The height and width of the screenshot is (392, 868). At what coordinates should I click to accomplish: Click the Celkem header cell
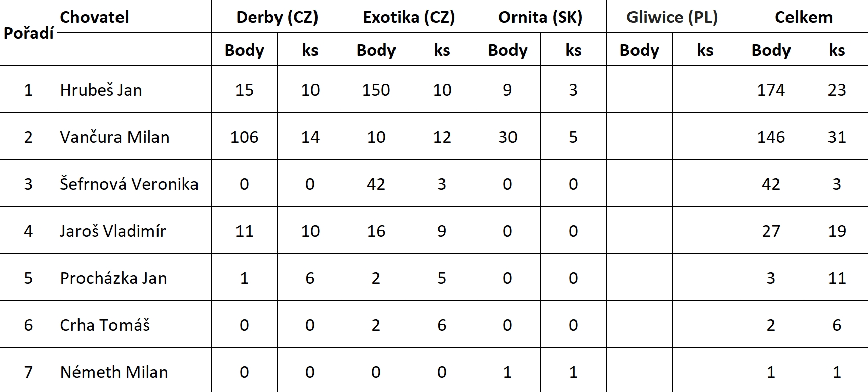click(x=803, y=17)
